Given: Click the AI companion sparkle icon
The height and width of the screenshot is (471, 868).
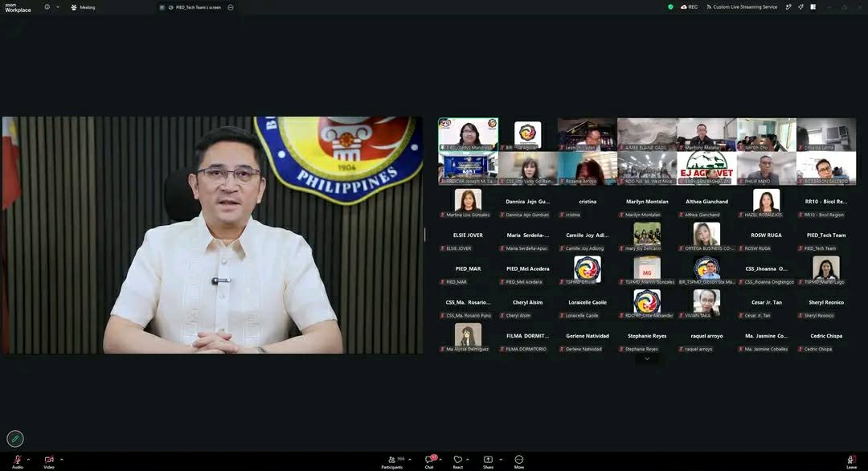Looking at the screenshot, I should pos(800,7).
